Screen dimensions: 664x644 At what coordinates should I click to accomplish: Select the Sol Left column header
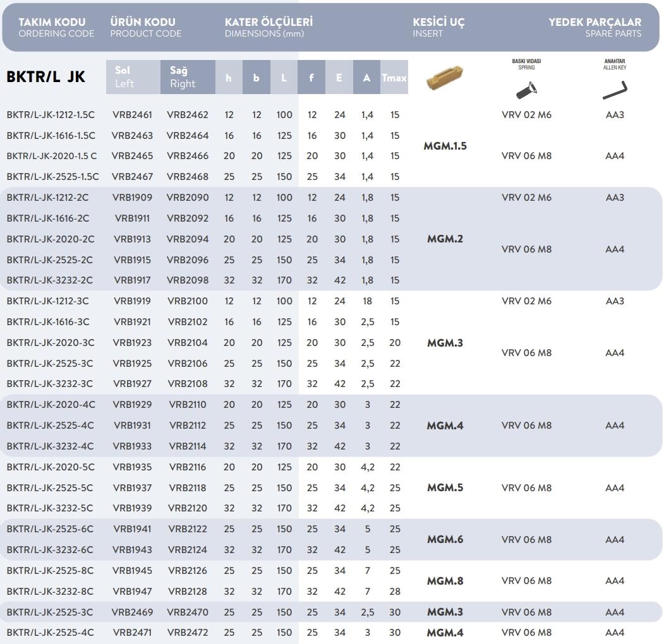[133, 77]
